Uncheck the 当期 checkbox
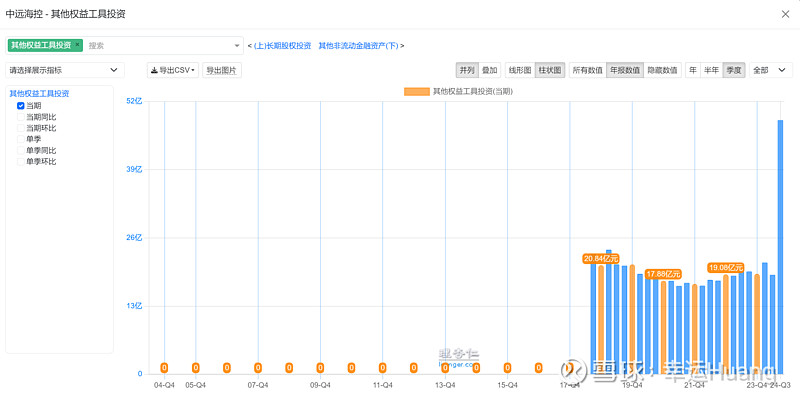The height and width of the screenshot is (397, 800). pyautogui.click(x=21, y=106)
